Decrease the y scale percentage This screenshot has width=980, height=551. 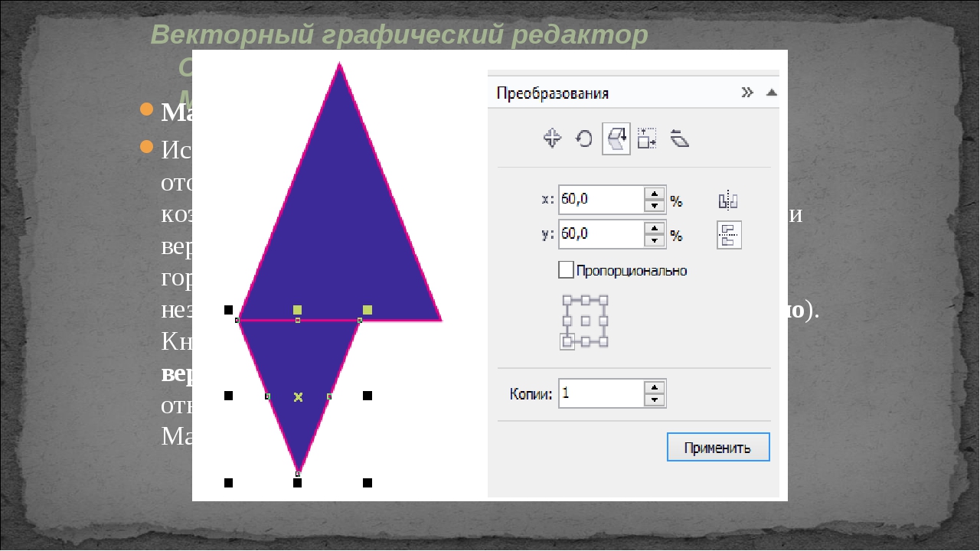pyautogui.click(x=654, y=240)
